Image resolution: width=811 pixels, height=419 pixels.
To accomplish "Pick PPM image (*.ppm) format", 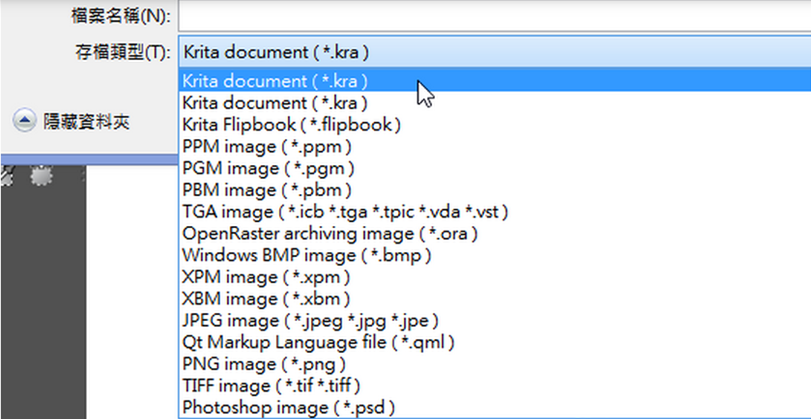I will 494,146.
